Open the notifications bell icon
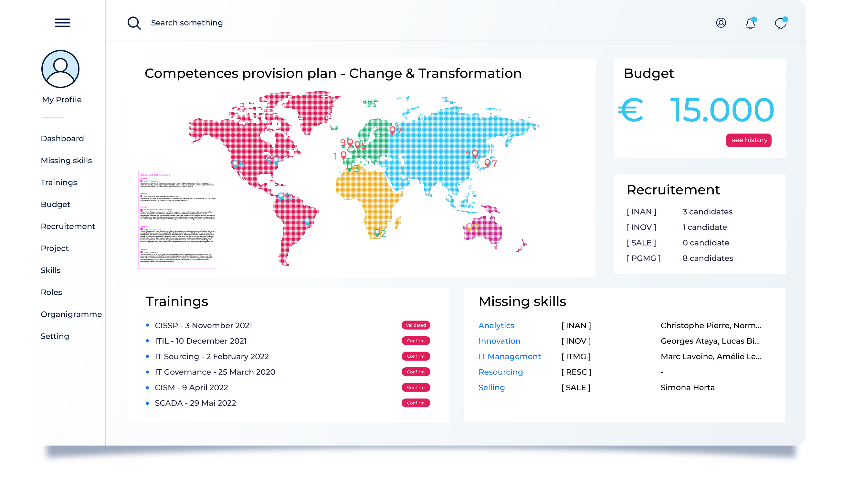Screen dimensions: 842x504 pos(750,24)
